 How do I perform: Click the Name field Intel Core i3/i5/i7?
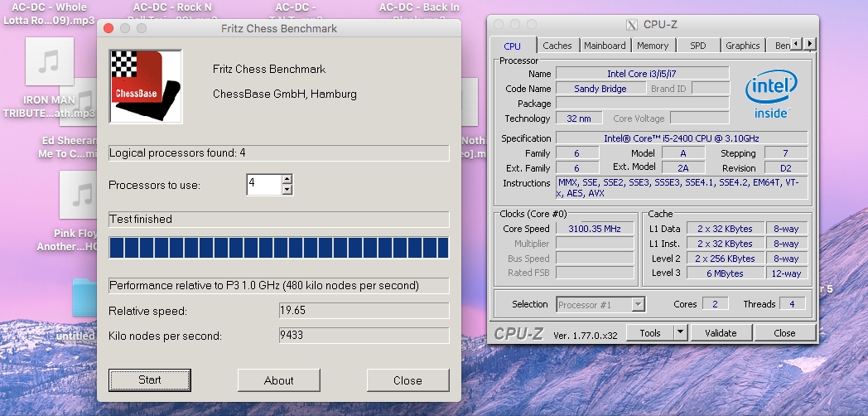pos(642,74)
